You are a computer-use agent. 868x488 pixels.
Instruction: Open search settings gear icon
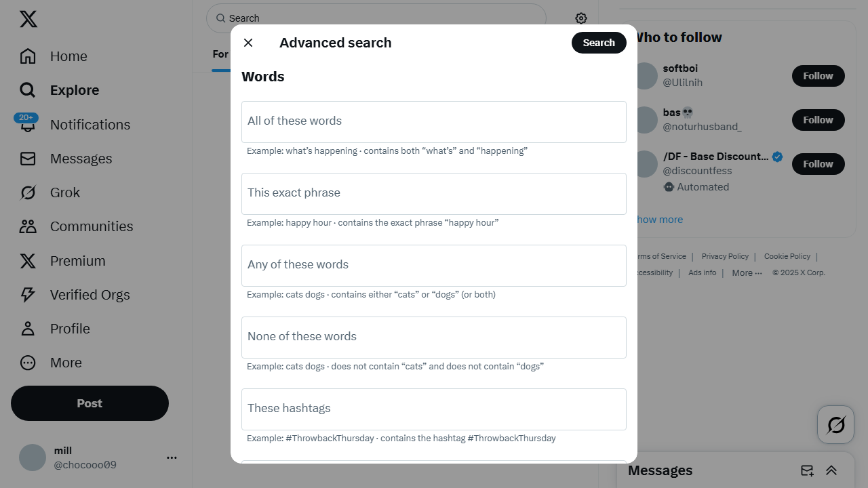[581, 18]
